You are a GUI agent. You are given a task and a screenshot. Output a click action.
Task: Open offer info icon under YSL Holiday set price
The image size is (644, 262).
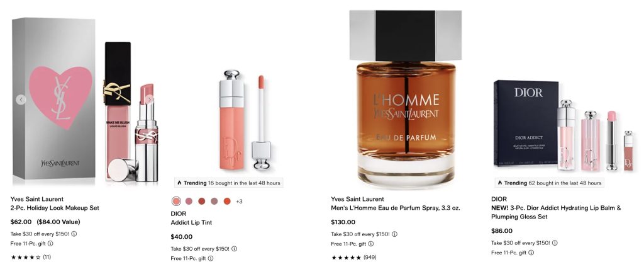click(x=74, y=234)
